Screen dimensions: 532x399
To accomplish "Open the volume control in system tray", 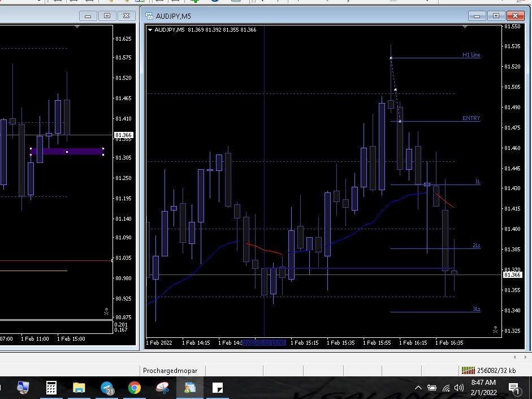I will pyautogui.click(x=459, y=388).
